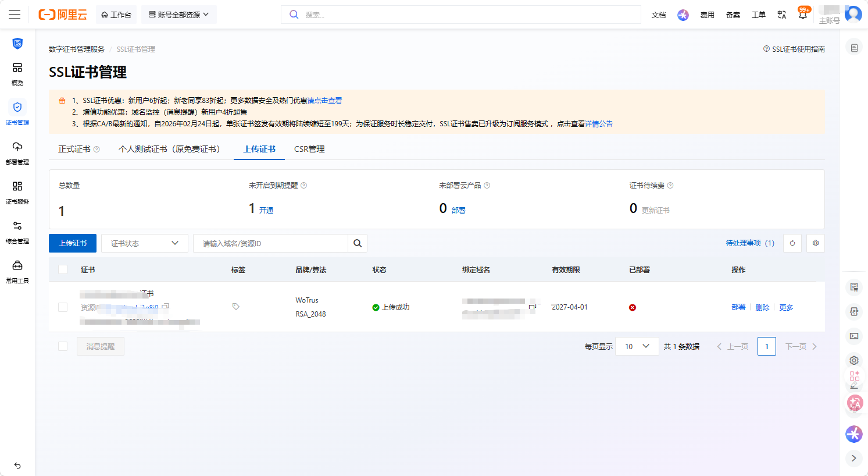Switch language with the translate icon
Screen dimensions: 868x476
coord(782,15)
